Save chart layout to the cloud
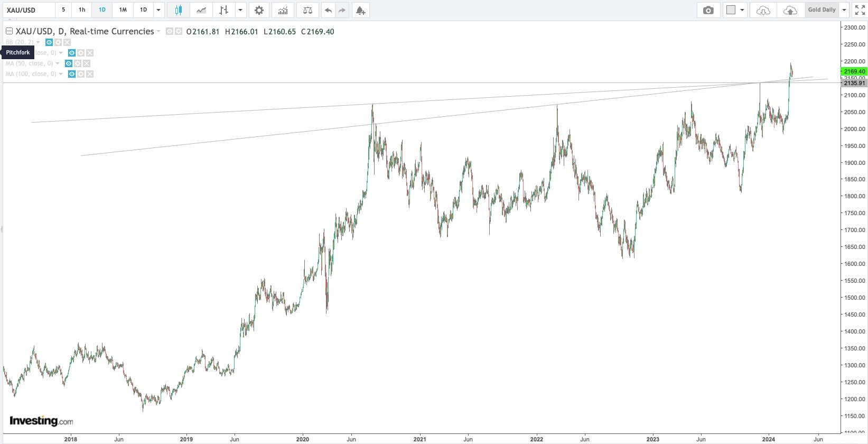This screenshot has width=868, height=444. [x=790, y=10]
